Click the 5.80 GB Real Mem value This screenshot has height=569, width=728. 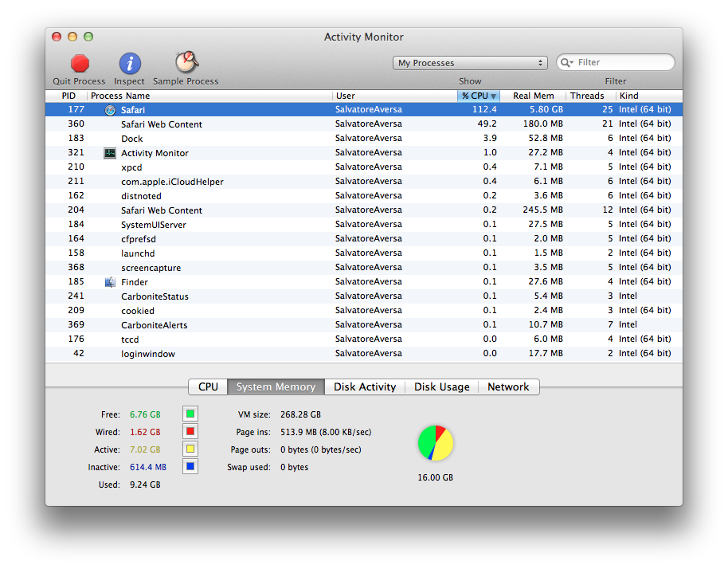(x=546, y=110)
